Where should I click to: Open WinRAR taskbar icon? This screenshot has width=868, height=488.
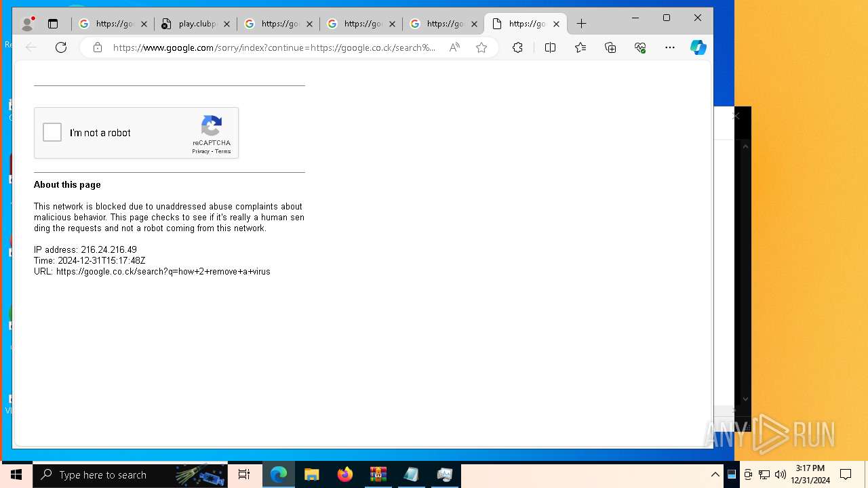378,474
